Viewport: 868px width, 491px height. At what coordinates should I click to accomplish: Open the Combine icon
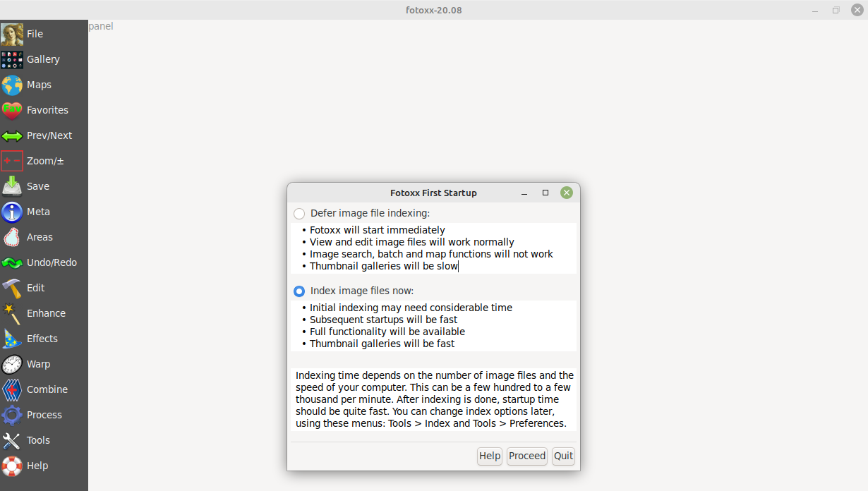point(12,389)
